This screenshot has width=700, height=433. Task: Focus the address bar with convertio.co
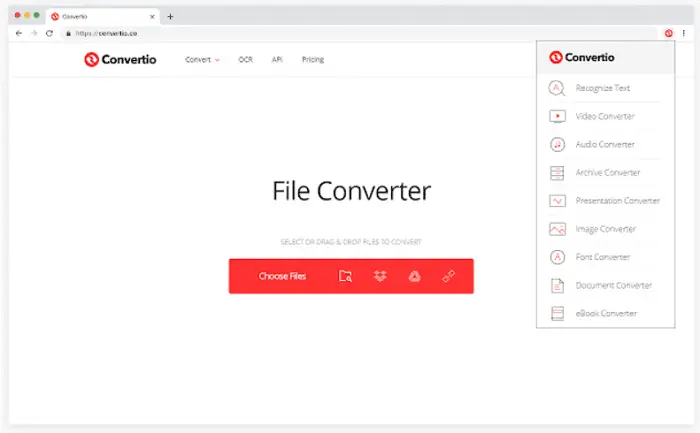coord(359,33)
